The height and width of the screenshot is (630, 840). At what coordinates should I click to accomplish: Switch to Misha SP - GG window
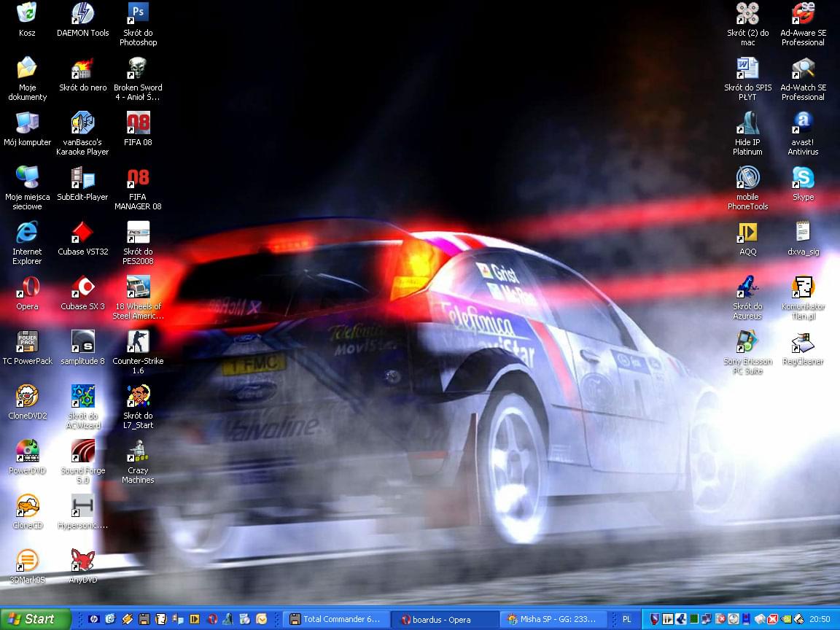pos(554,619)
